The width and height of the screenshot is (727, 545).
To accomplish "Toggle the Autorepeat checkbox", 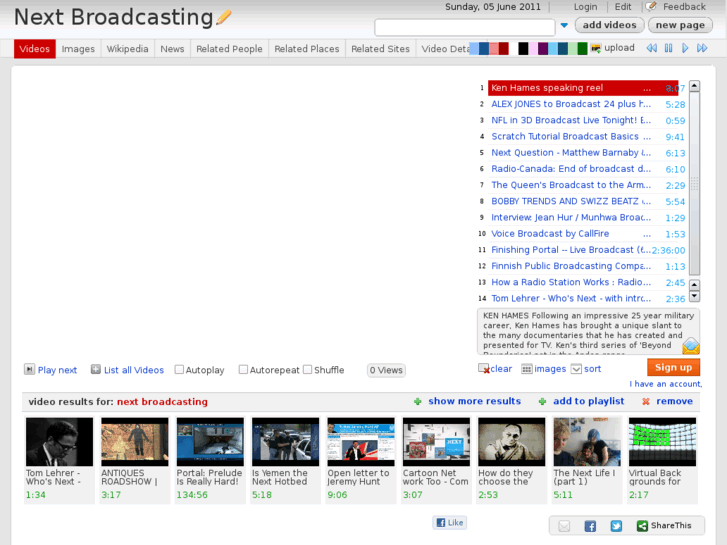I will click(x=243, y=370).
